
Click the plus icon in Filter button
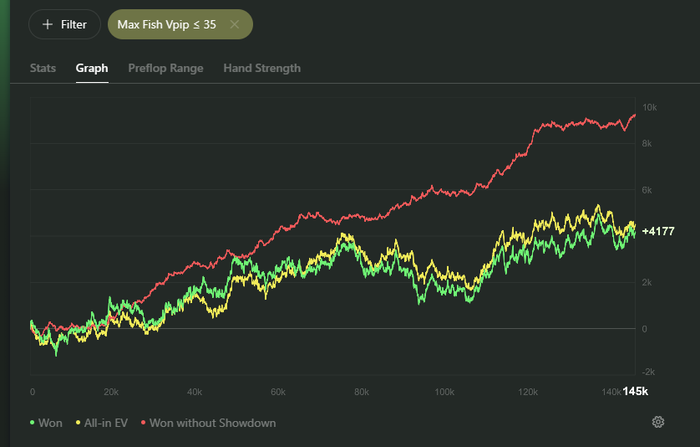(x=47, y=25)
